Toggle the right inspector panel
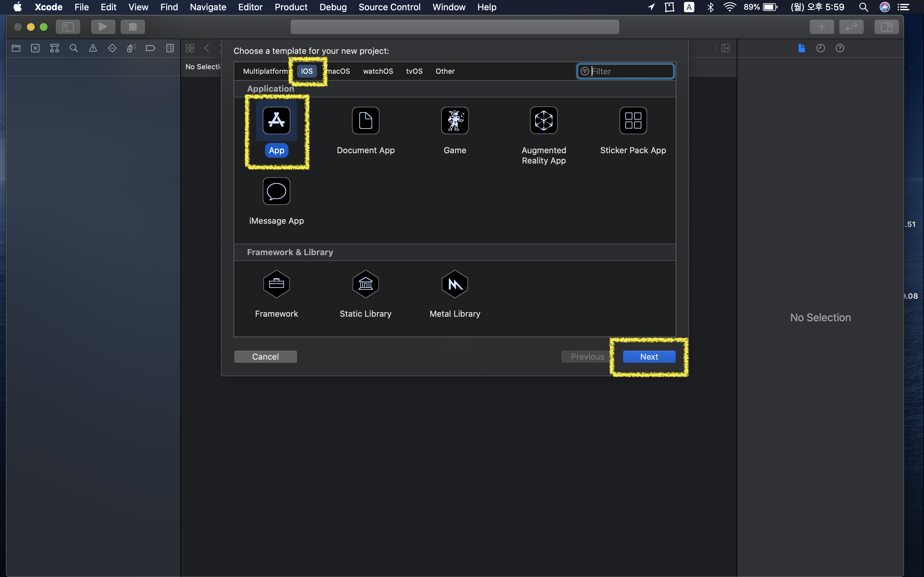 [x=886, y=27]
